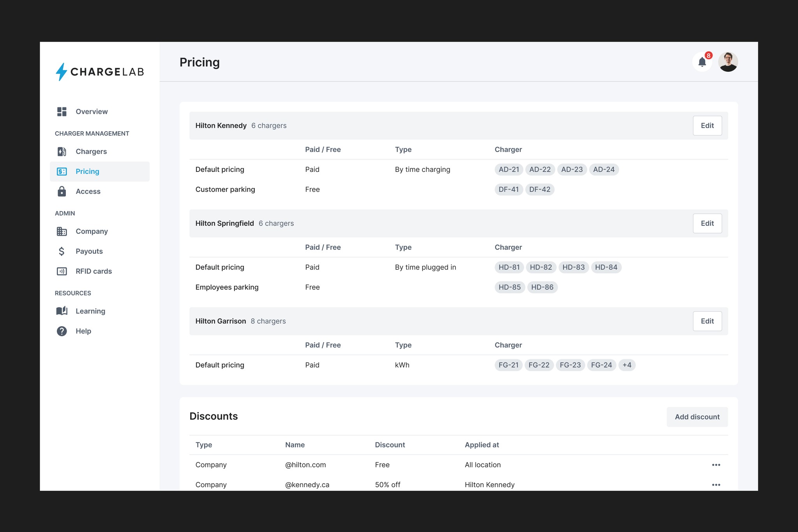Click the Access lock icon
Viewport: 798px width, 532px height.
pyautogui.click(x=62, y=191)
